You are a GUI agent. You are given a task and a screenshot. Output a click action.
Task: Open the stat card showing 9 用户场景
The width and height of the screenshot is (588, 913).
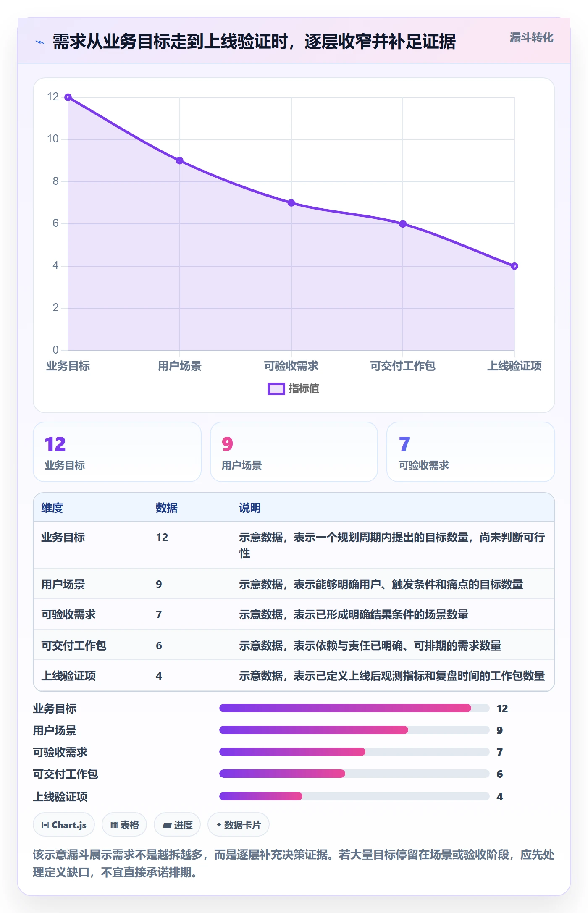(294, 452)
